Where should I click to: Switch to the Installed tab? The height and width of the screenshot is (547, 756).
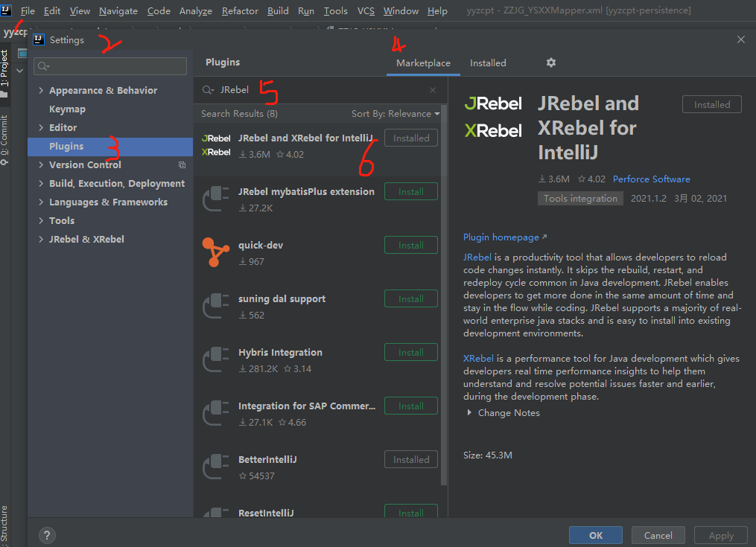click(x=488, y=63)
